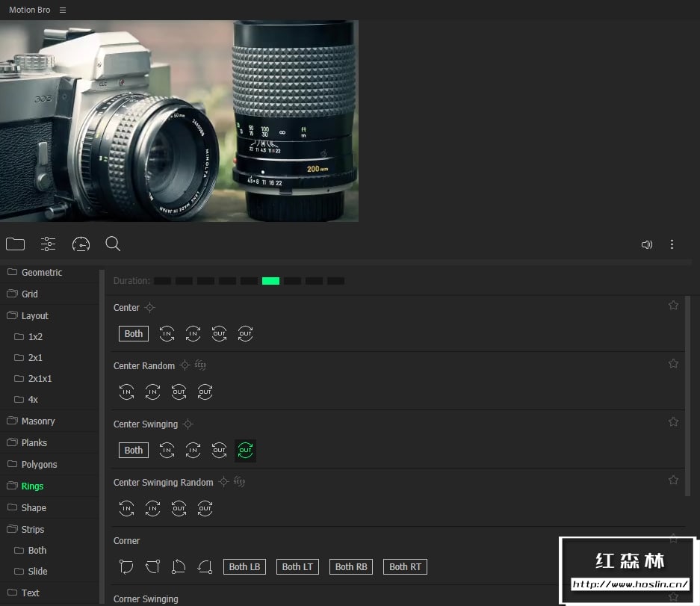Apply the Both LT corner preset
Viewport: 700px width, 606px height.
pyautogui.click(x=298, y=566)
